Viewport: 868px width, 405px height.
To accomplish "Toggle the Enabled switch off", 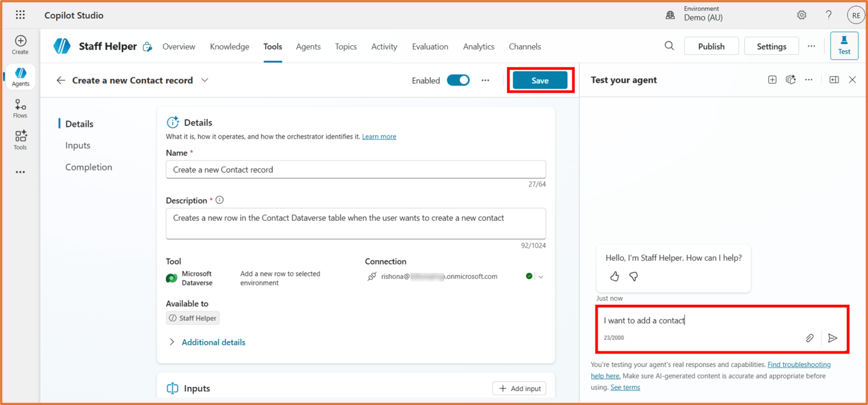I will pyautogui.click(x=458, y=80).
